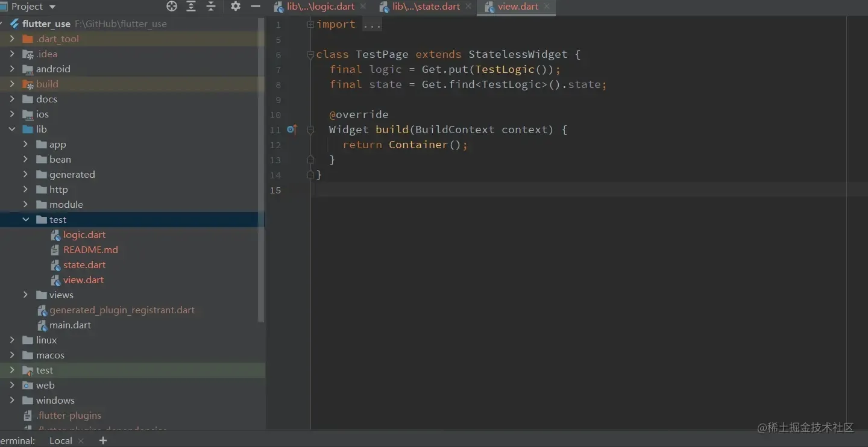Click the Dart file icon on view.dart tab
This screenshot has width=868, height=447.
(x=489, y=7)
